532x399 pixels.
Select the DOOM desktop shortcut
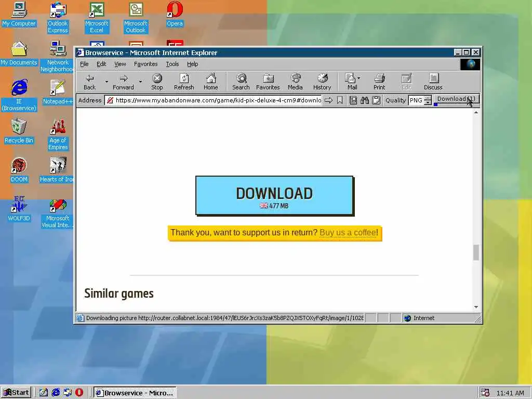coord(19,170)
